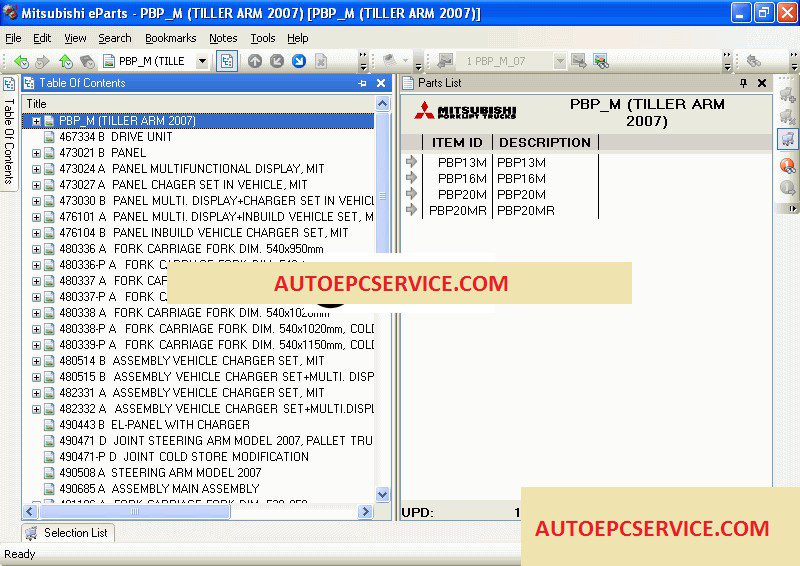The width and height of the screenshot is (800, 566).
Task: Expand the PBP_M (TILLER ARM 2007) root node
Action: 36,121
